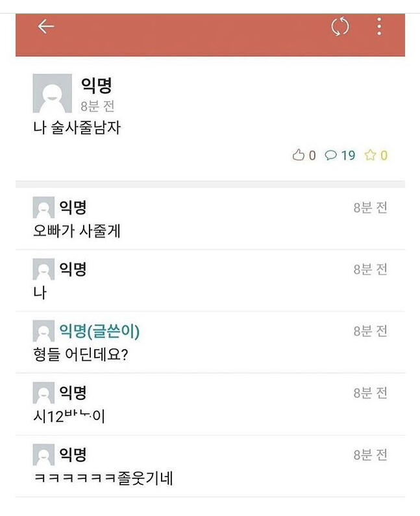The image size is (420, 516).
Task: Click the post timestamp 8분 전
Action: [x=97, y=106]
